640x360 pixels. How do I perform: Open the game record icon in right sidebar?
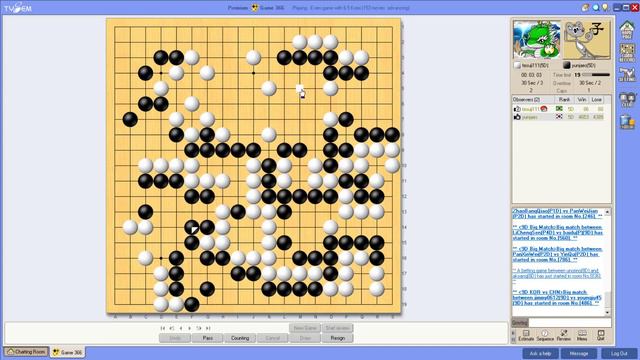click(627, 53)
